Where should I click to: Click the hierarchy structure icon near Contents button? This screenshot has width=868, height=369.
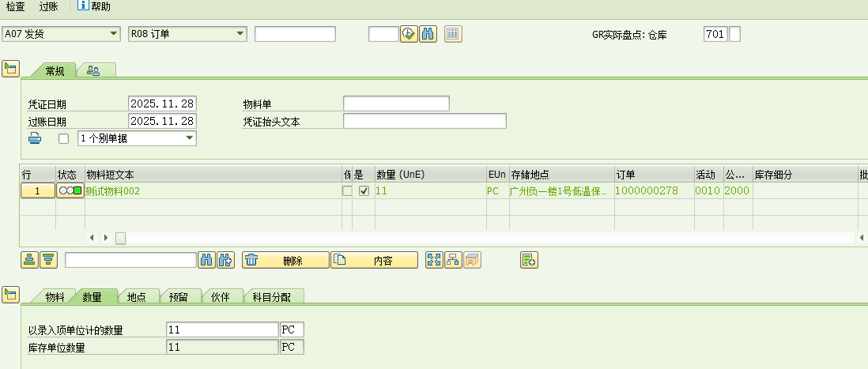coord(453,260)
